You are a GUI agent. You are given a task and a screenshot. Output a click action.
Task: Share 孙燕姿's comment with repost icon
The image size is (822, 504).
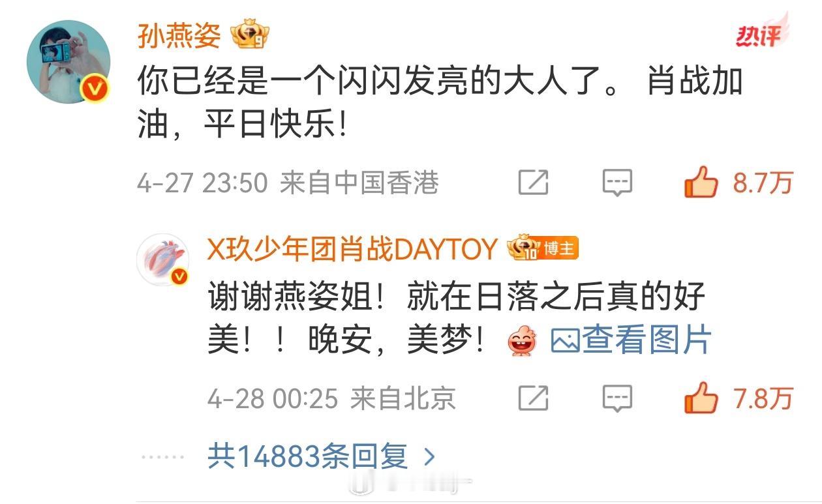(533, 183)
